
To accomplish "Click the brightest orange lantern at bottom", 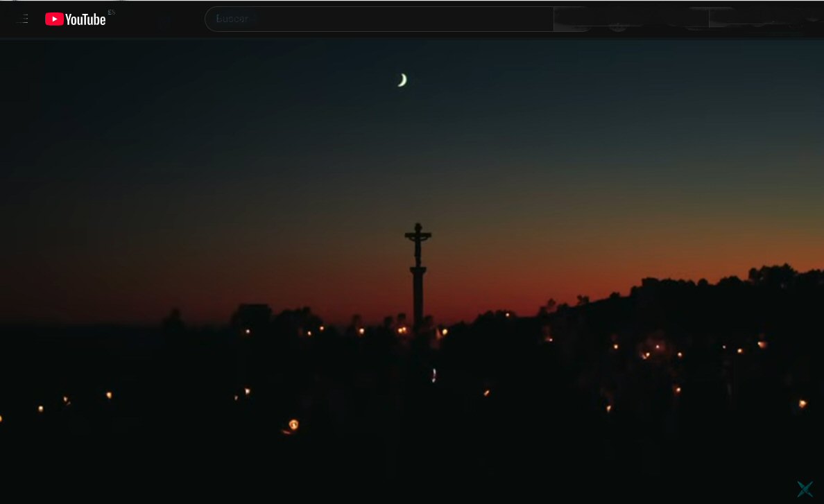I will (x=293, y=424).
